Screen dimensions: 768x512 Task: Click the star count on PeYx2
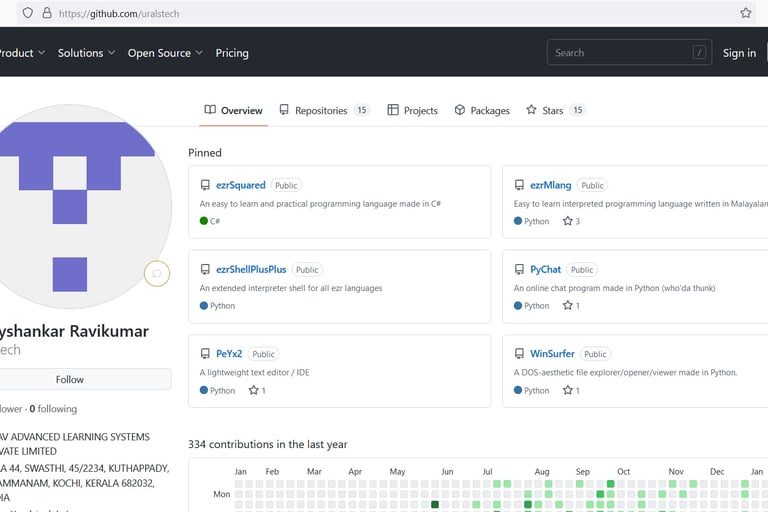(x=257, y=390)
